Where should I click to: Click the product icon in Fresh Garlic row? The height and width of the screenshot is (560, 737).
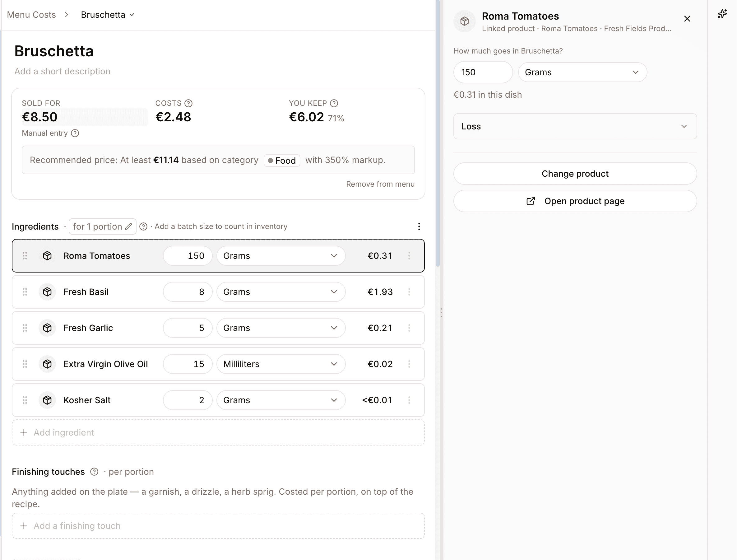click(x=47, y=328)
